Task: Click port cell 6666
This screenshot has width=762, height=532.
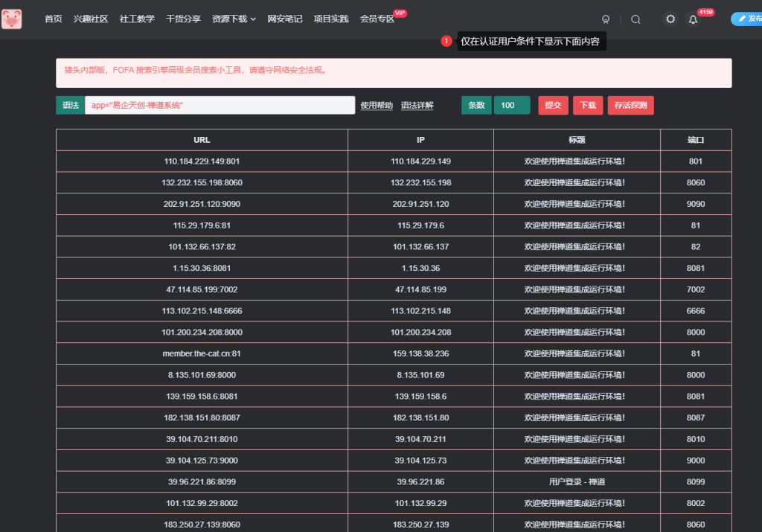Action: tap(696, 311)
